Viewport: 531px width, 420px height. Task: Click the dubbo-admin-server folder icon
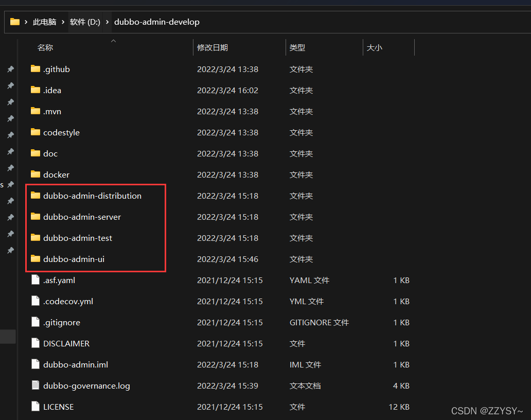[35, 217]
